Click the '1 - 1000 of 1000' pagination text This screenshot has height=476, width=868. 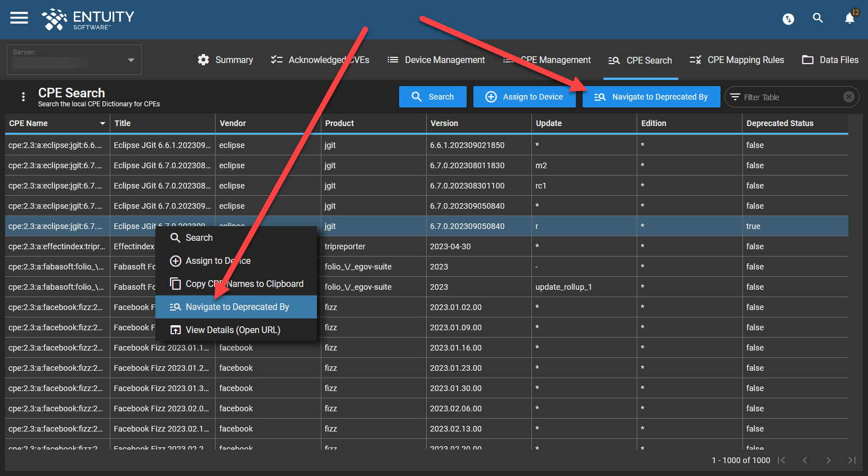(x=741, y=460)
